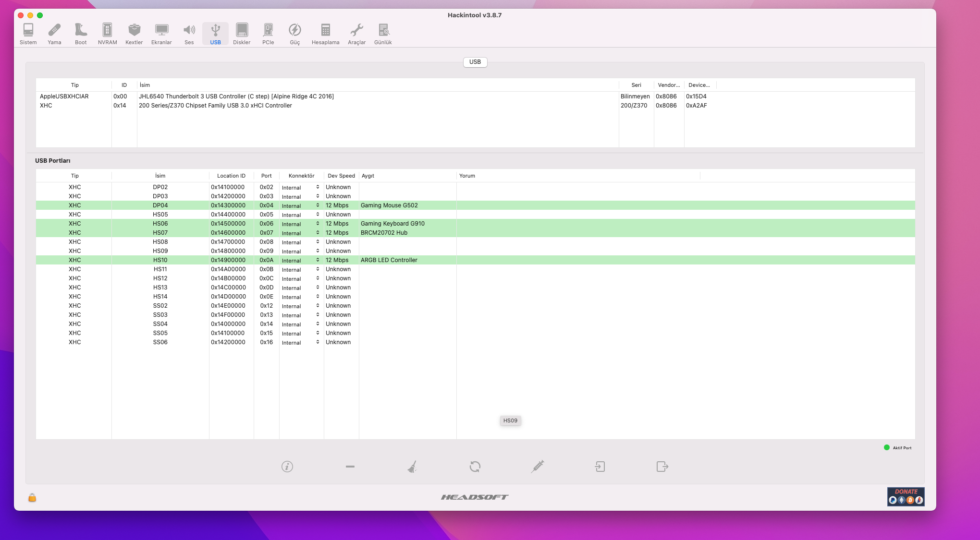
Task: Click the info icon below the ports table
Action: (x=287, y=467)
